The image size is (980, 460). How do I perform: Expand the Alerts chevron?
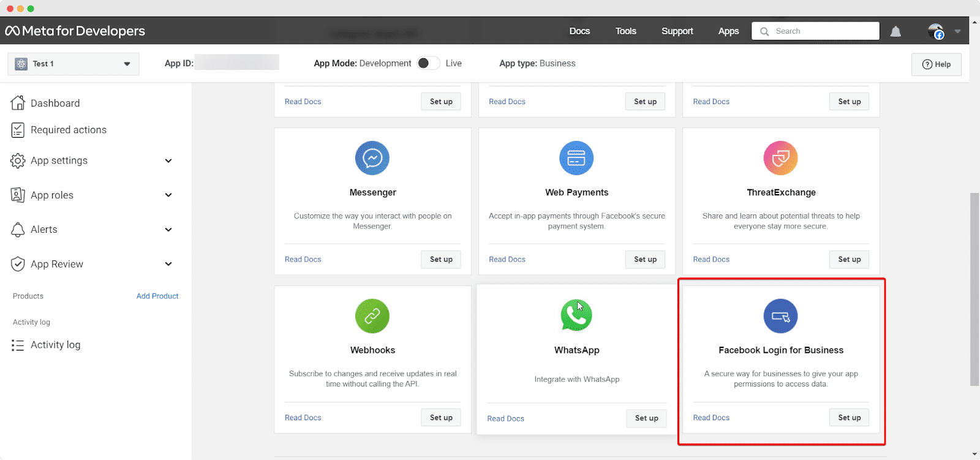click(x=168, y=230)
